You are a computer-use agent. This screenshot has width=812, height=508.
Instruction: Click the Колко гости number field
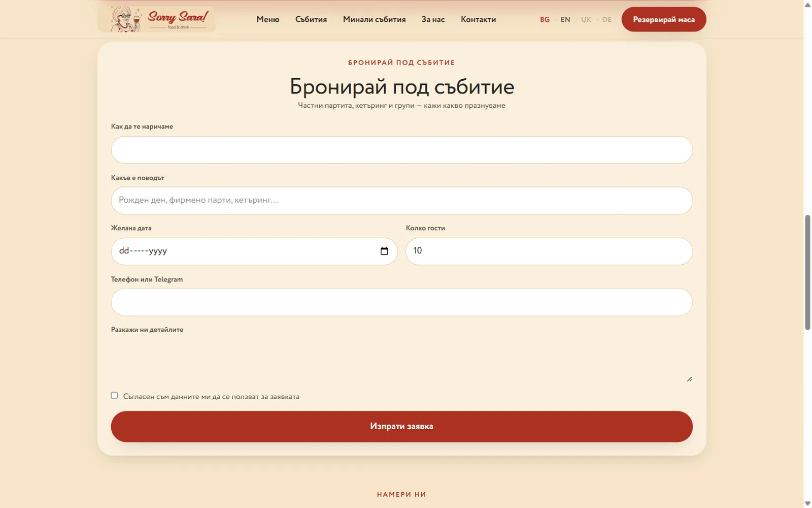tap(549, 251)
